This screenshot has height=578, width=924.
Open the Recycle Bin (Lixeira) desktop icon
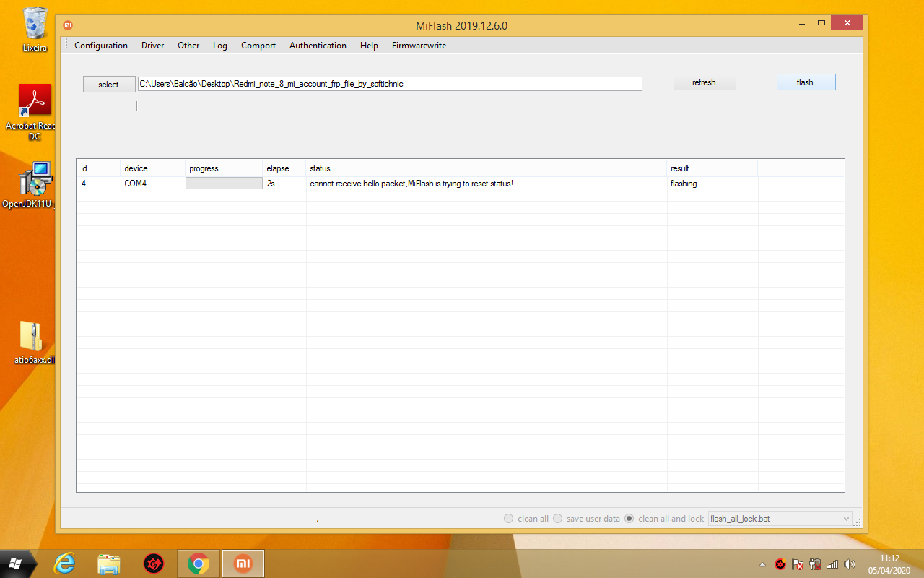point(35,29)
